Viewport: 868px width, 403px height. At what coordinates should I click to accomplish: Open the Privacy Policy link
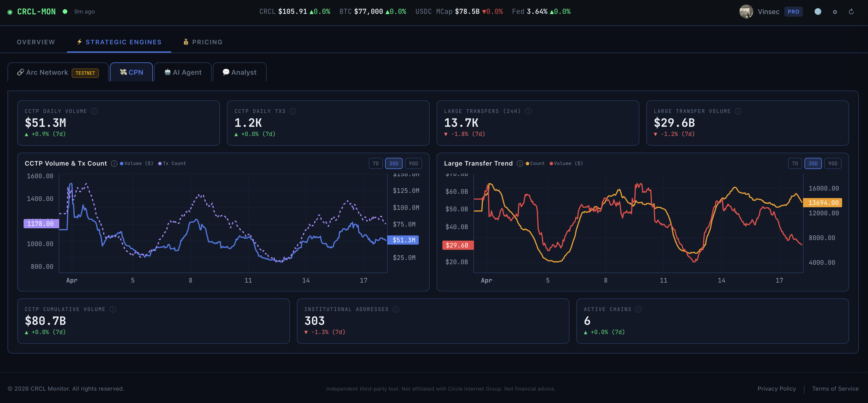pos(776,389)
